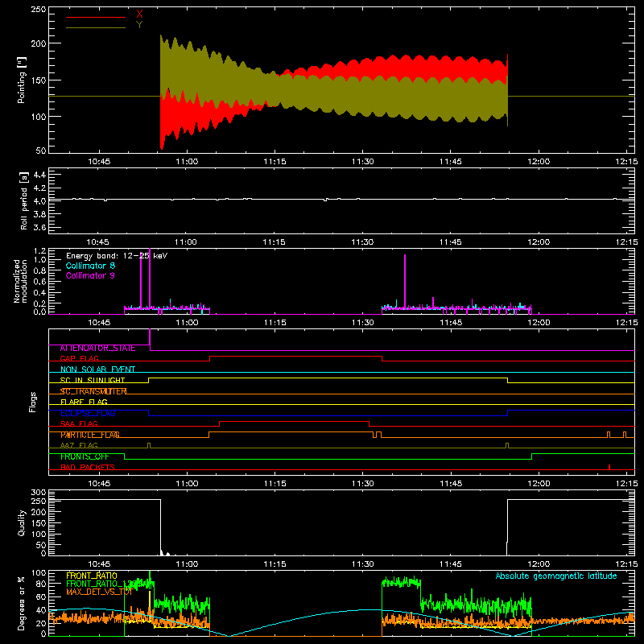The image size is (644, 644).
Task: Click the 11:45 time label under Flags plot
Action: tap(451, 484)
